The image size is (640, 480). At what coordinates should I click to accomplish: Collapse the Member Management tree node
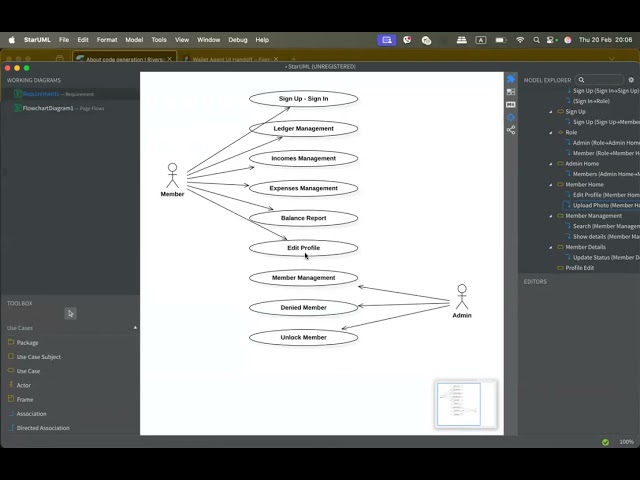(x=551, y=216)
